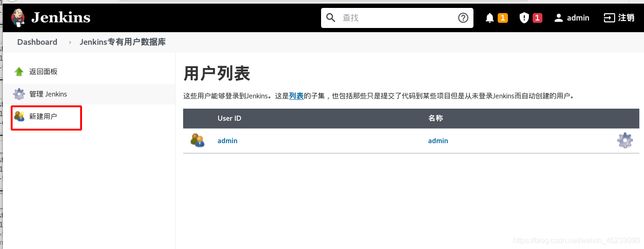The image size is (644, 249).
Task: Select 新建用户 sidebar item
Action: pos(43,116)
